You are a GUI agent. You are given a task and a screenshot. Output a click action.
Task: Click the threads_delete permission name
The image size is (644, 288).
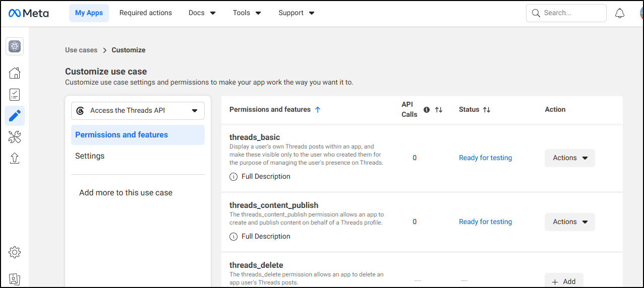(x=256, y=265)
